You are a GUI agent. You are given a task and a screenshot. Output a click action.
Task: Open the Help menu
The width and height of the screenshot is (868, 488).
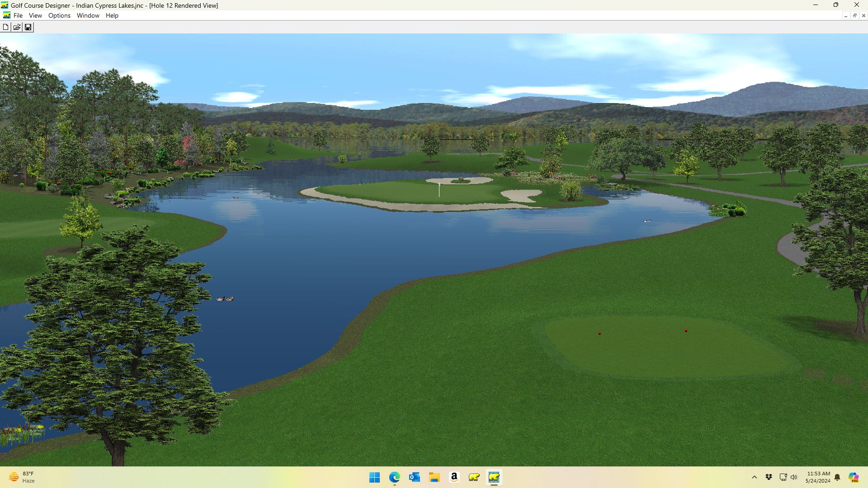[112, 15]
